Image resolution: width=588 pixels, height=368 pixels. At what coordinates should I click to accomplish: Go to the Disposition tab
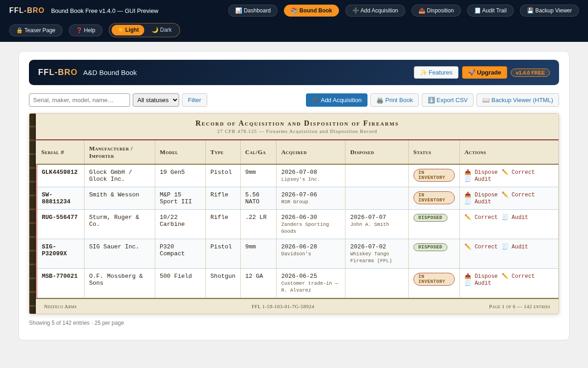436,11
